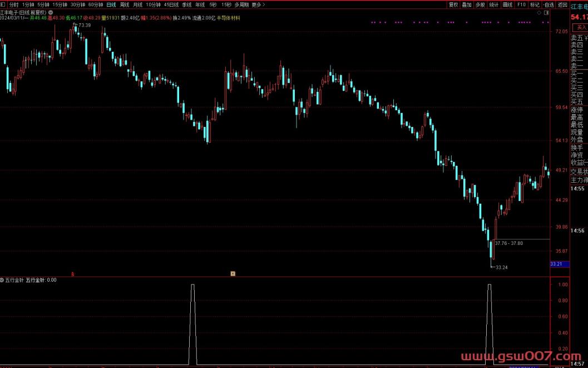The image size is (588, 368).
Task: Click the 复权 button
Action: [453, 4]
